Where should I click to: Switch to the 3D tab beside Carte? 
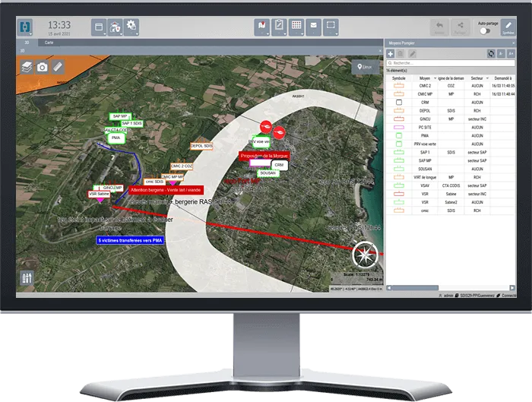tap(27, 43)
